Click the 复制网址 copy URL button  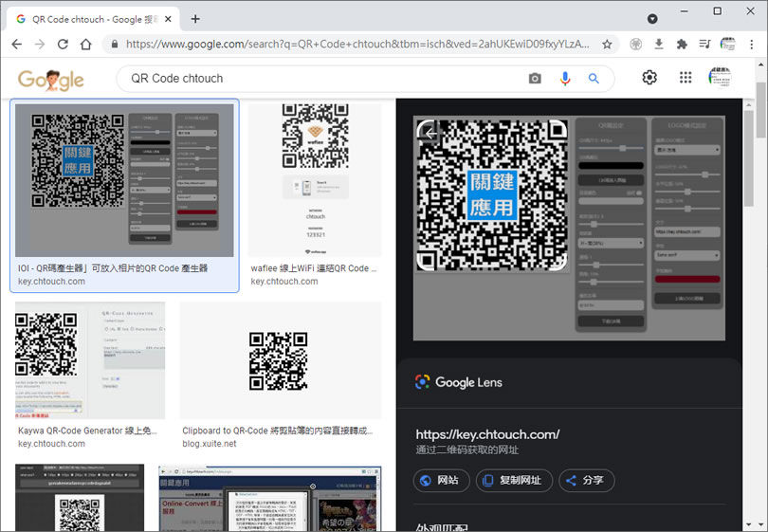point(514,480)
